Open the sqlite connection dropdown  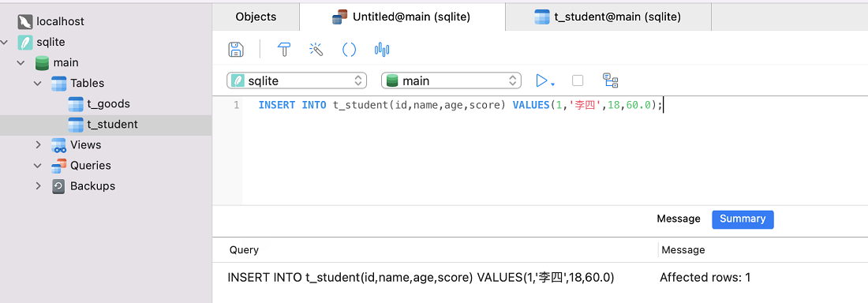[x=297, y=80]
